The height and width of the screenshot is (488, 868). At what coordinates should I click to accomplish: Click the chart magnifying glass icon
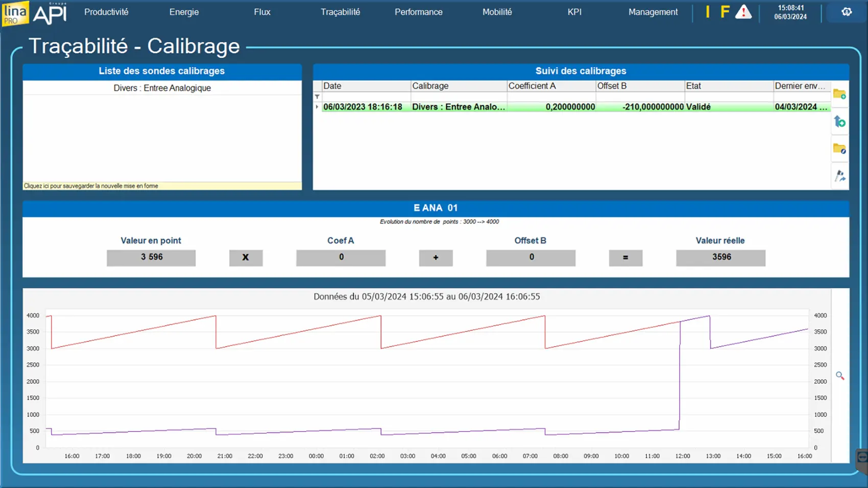pos(840,376)
